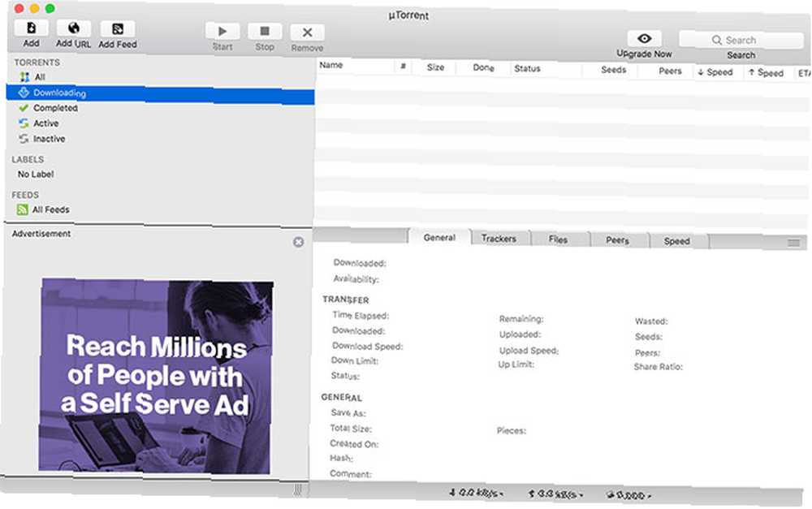
Task: Click the green checkmark Completed icon
Action: coord(24,108)
